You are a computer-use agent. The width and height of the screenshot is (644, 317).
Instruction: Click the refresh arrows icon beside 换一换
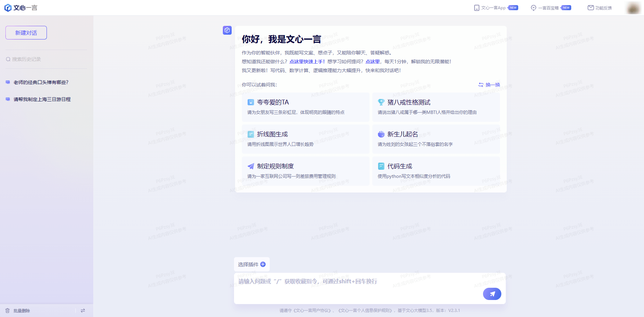[x=481, y=85]
